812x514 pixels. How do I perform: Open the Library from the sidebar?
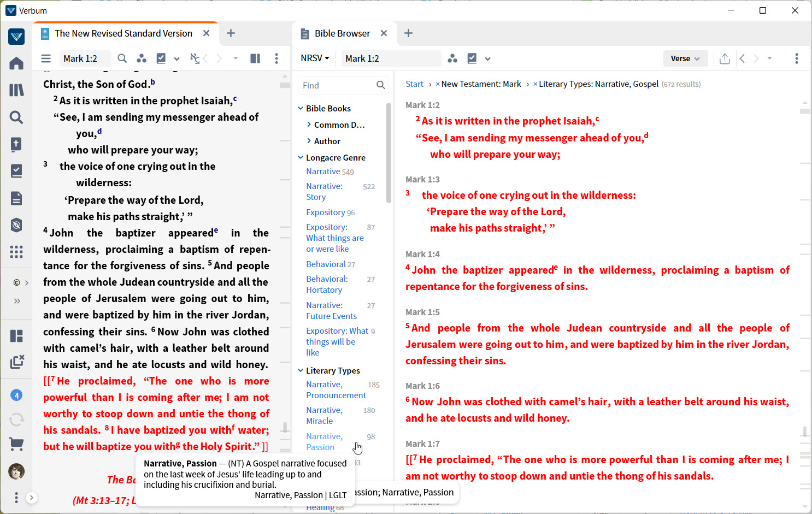pos(16,90)
